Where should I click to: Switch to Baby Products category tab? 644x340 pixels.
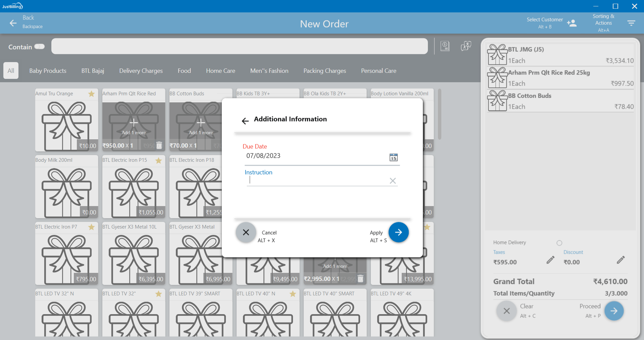(48, 71)
